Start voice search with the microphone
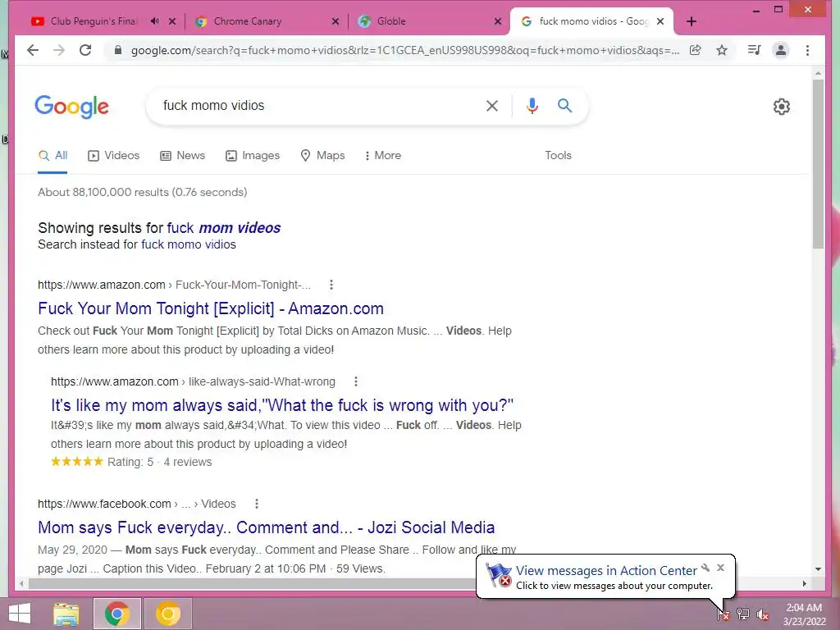Image resolution: width=840 pixels, height=630 pixels. coord(532,106)
